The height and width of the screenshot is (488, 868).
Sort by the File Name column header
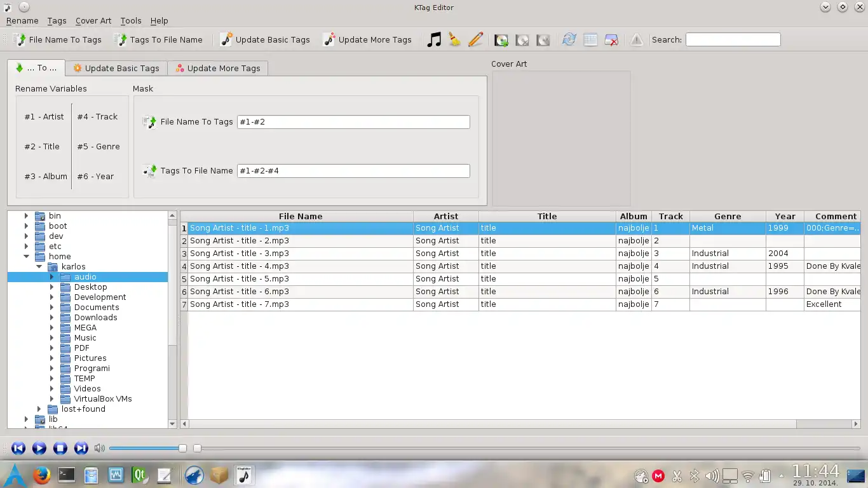301,216
